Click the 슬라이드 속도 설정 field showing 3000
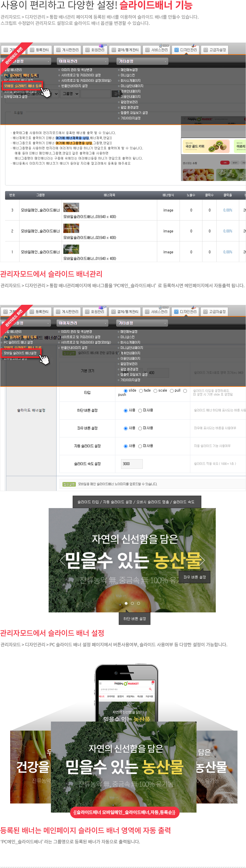Screen dimensions: 246x868 pos(131,464)
